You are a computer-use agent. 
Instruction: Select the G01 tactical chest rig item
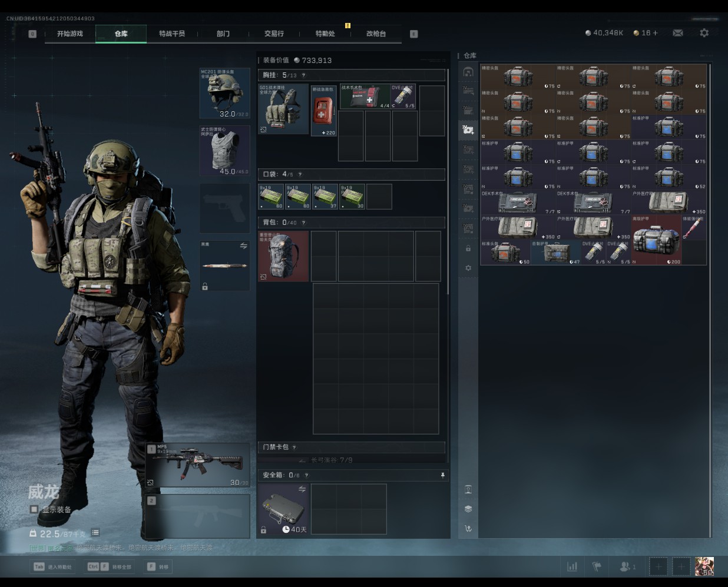click(x=283, y=109)
